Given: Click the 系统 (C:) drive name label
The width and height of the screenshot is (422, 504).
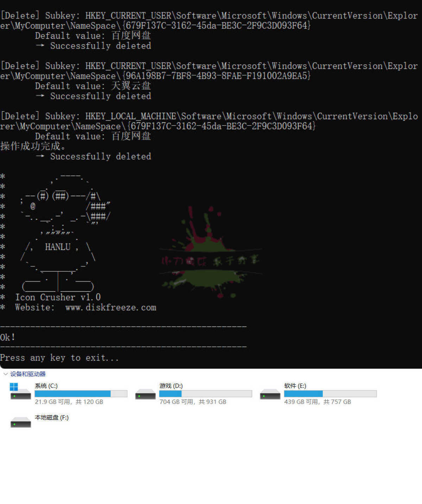Looking at the screenshot, I should click(x=46, y=386).
